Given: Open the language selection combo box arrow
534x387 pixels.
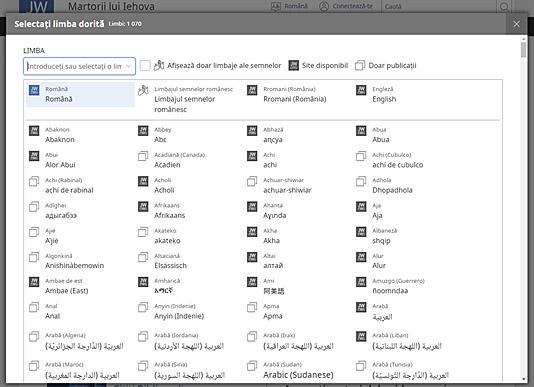Looking at the screenshot, I should tap(128, 66).
